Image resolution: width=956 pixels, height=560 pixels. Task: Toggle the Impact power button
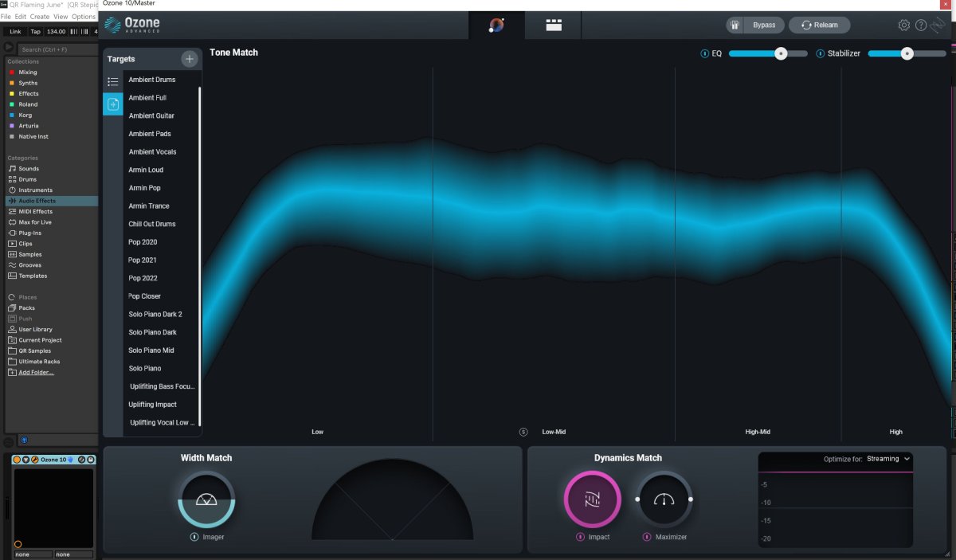pos(580,537)
